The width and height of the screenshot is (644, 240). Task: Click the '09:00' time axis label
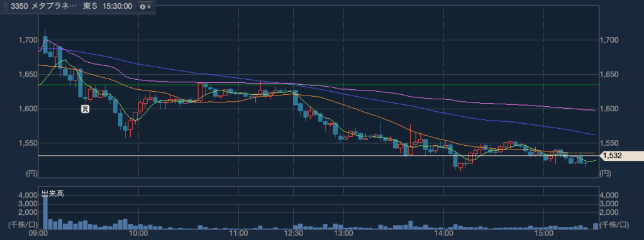(x=39, y=233)
